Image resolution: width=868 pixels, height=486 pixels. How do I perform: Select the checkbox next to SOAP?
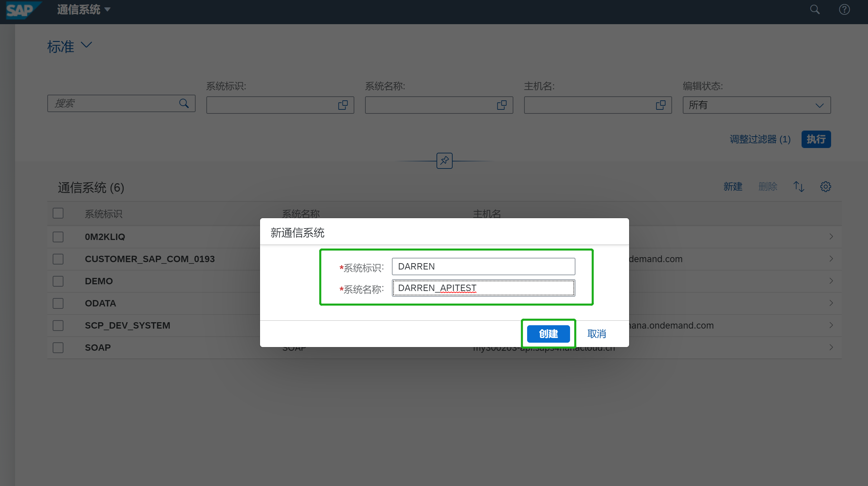tap(58, 347)
